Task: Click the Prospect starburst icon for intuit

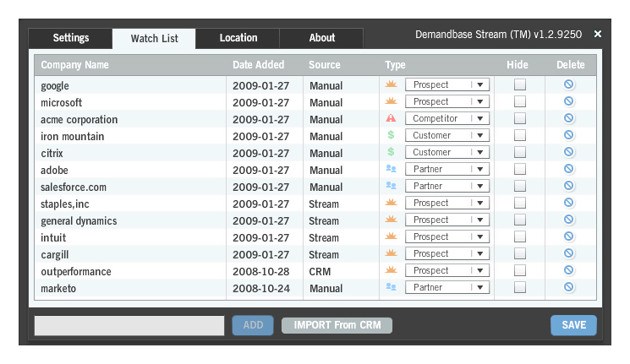Action: pyautogui.click(x=391, y=236)
